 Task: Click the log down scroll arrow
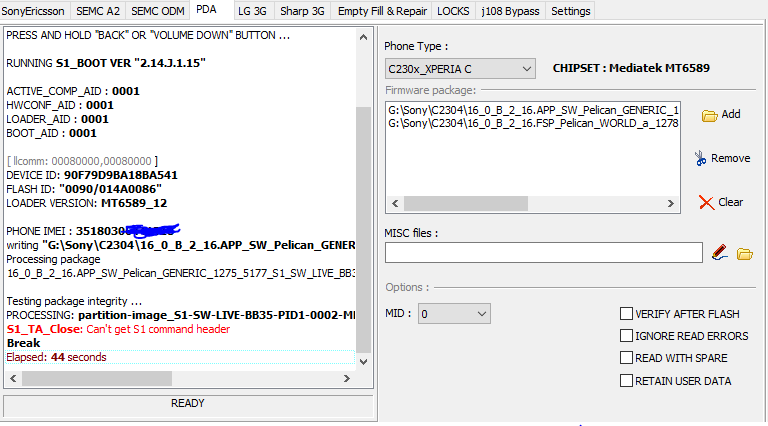pos(363,362)
